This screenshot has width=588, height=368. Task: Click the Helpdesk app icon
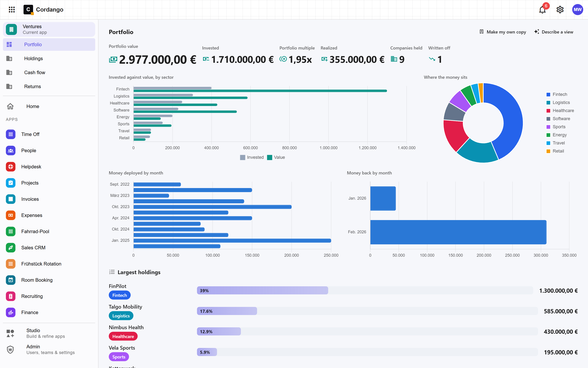click(x=11, y=167)
